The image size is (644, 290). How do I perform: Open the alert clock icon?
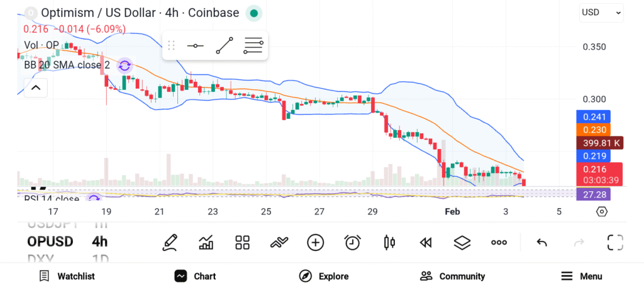(352, 242)
